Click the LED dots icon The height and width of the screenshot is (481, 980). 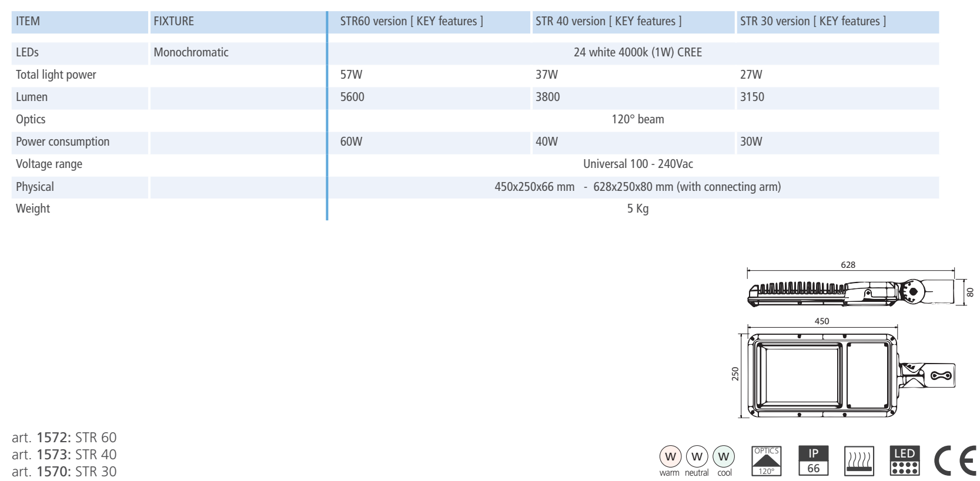coord(905,460)
